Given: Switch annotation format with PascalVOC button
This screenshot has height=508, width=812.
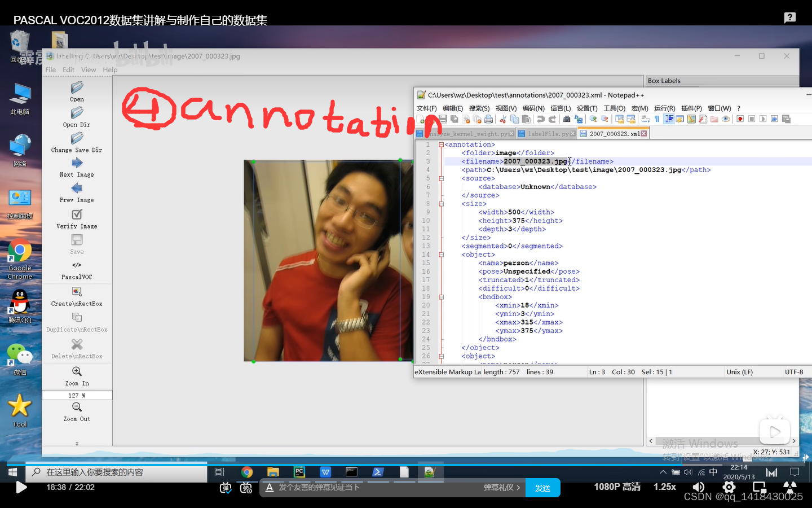Looking at the screenshot, I should click(77, 271).
